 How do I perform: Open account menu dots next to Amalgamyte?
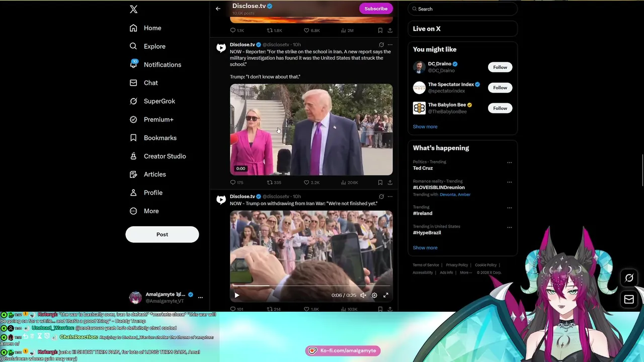pyautogui.click(x=200, y=298)
